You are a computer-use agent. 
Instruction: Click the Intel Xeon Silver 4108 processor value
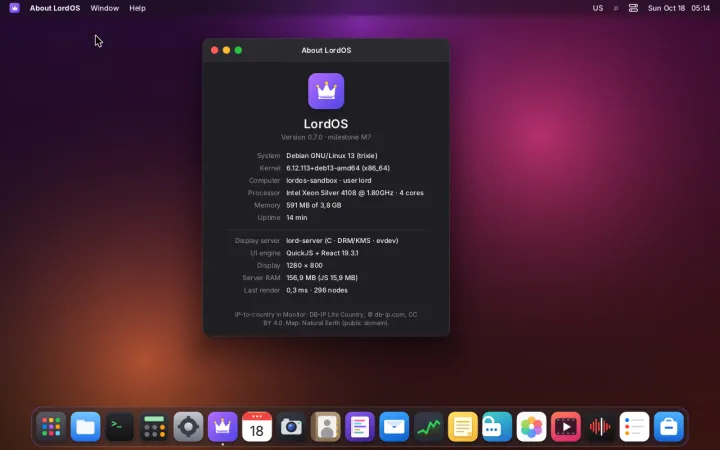click(355, 193)
